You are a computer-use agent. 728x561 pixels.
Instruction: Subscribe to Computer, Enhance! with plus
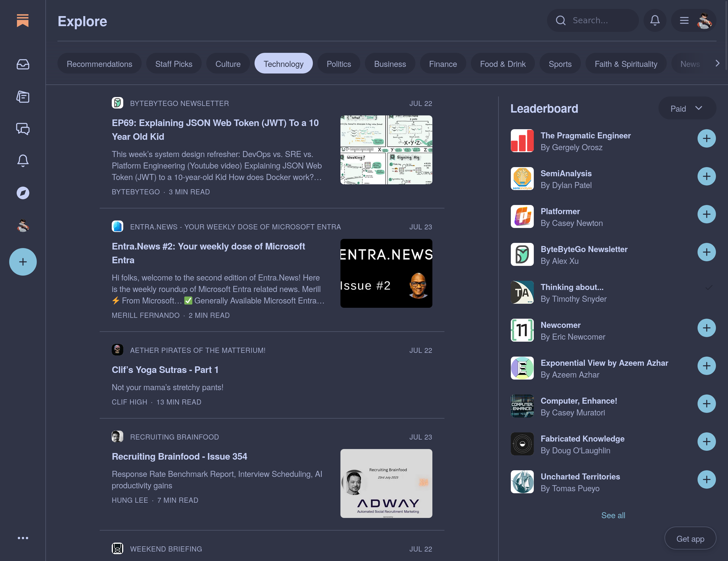pos(706,404)
